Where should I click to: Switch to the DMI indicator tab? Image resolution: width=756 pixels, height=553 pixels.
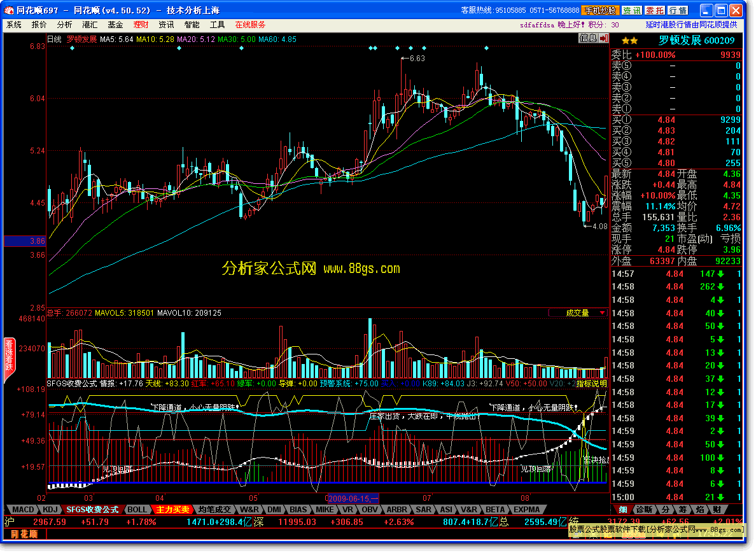pos(274,510)
